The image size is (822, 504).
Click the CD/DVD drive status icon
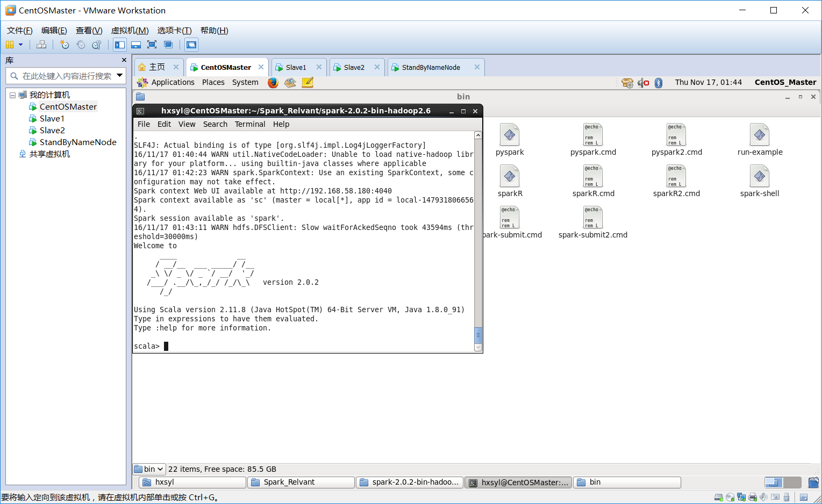[730, 497]
